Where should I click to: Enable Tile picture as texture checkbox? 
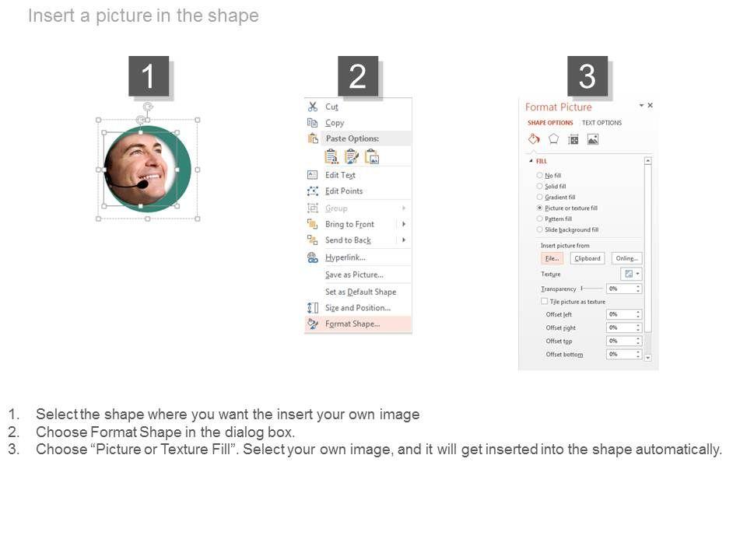[544, 302]
